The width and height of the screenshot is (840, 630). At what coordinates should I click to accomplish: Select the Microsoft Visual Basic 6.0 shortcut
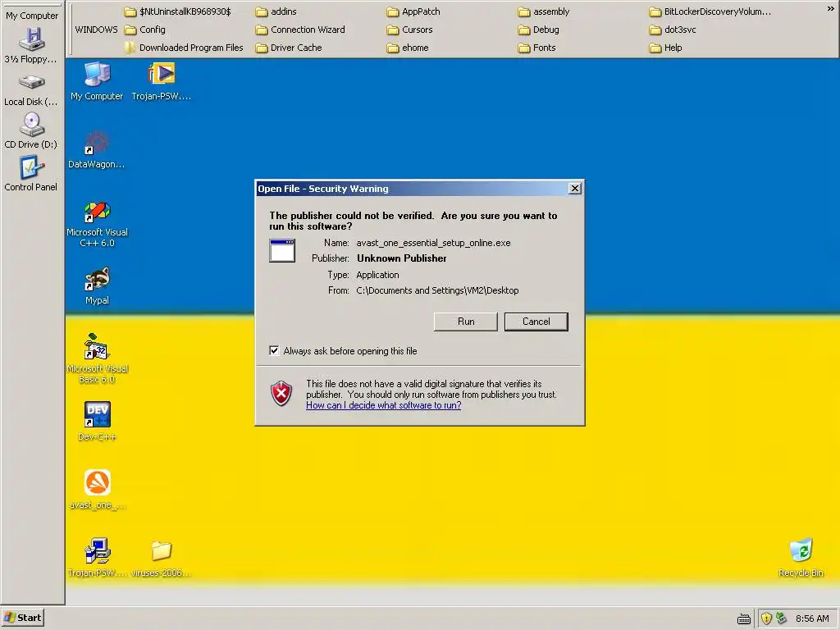(97, 359)
